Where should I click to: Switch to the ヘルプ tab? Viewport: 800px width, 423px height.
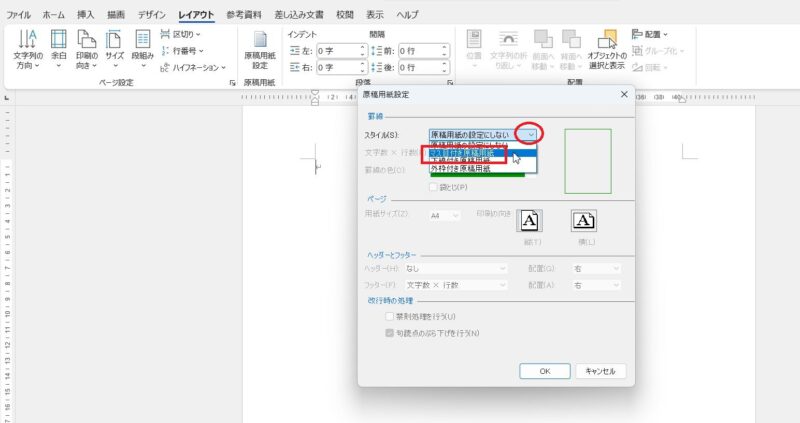coord(408,15)
